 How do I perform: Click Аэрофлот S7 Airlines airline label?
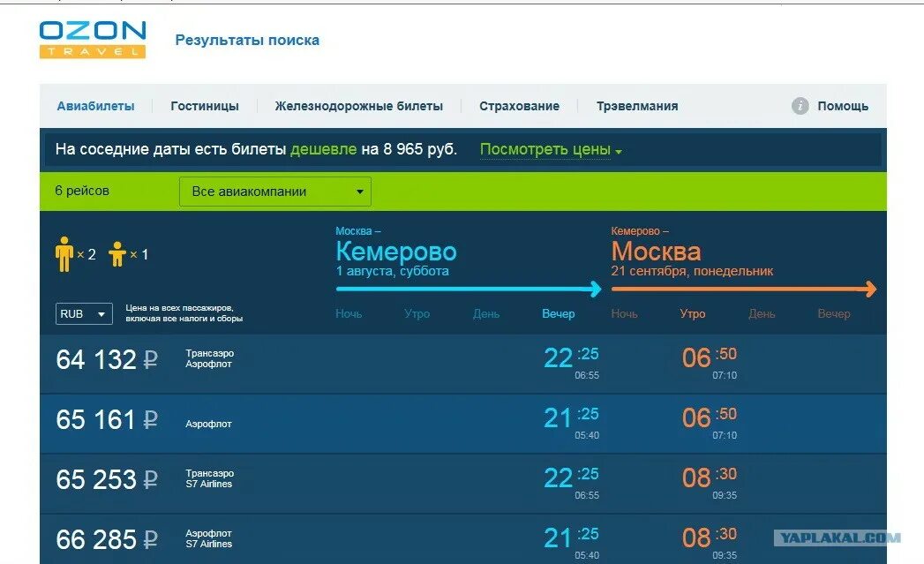[208, 538]
